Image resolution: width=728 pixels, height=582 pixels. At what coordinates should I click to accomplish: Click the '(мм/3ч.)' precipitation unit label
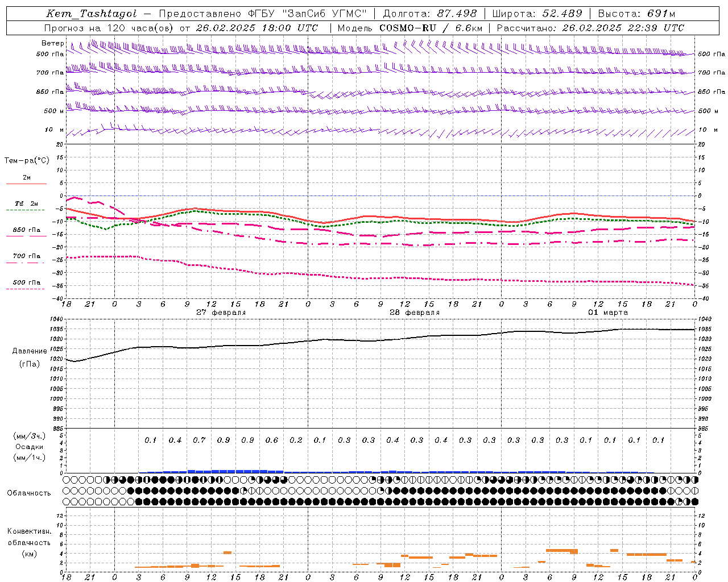point(30,436)
